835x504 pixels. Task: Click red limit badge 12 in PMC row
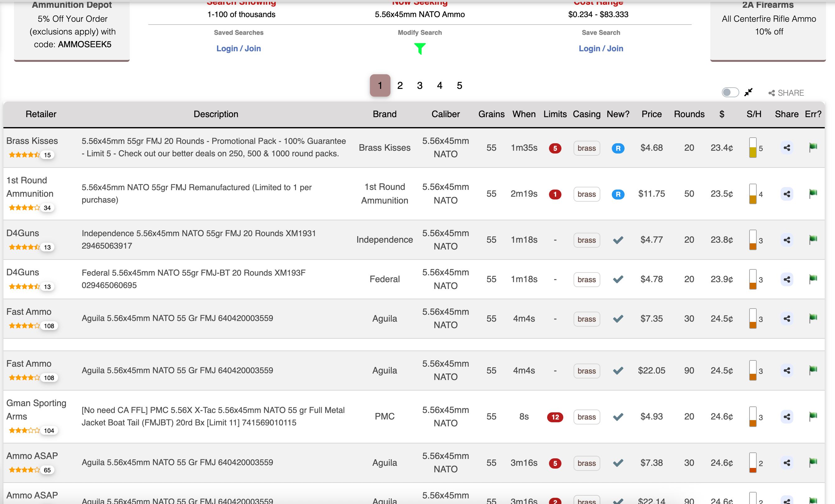pyautogui.click(x=555, y=417)
